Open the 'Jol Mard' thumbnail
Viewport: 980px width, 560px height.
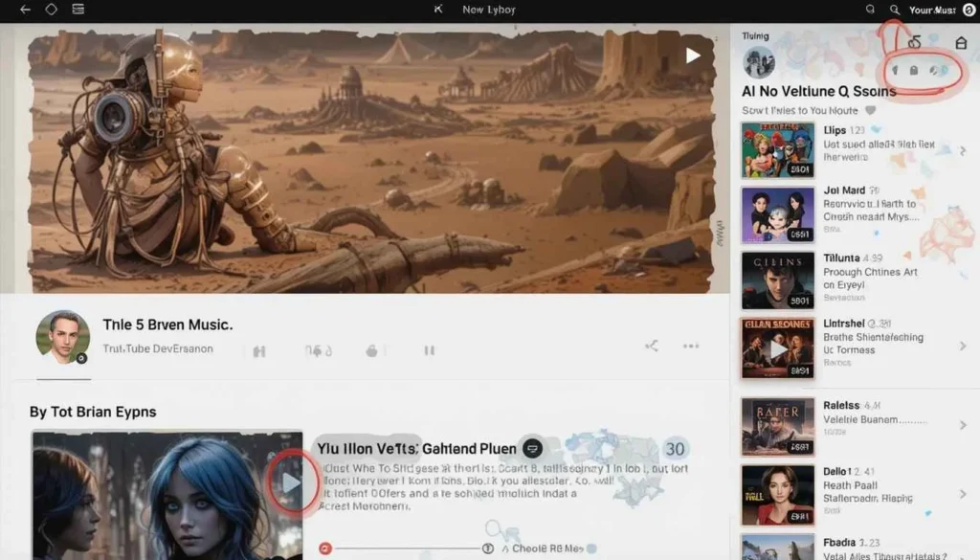tap(777, 215)
